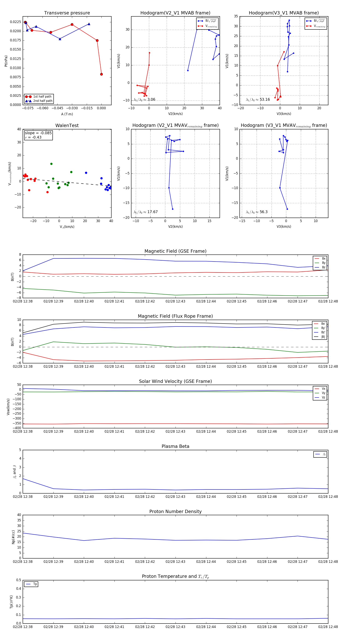The image size is (351, 644).
Task: Select 'Bx' in the GSE magnetic field legend
Action: (320, 259)
